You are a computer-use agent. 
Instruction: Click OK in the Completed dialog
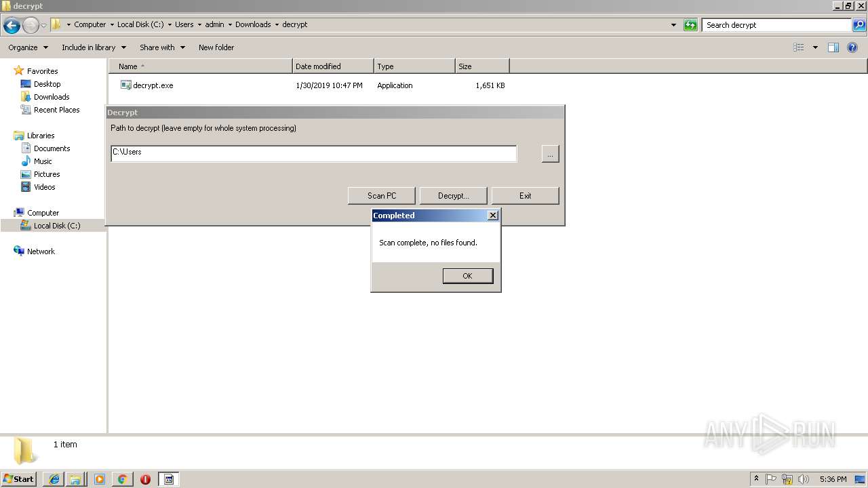[467, 276]
